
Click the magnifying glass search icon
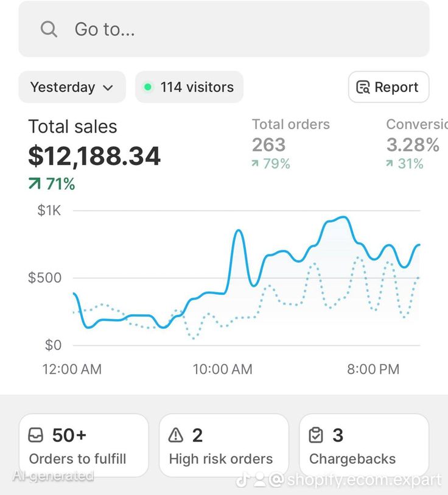point(49,29)
